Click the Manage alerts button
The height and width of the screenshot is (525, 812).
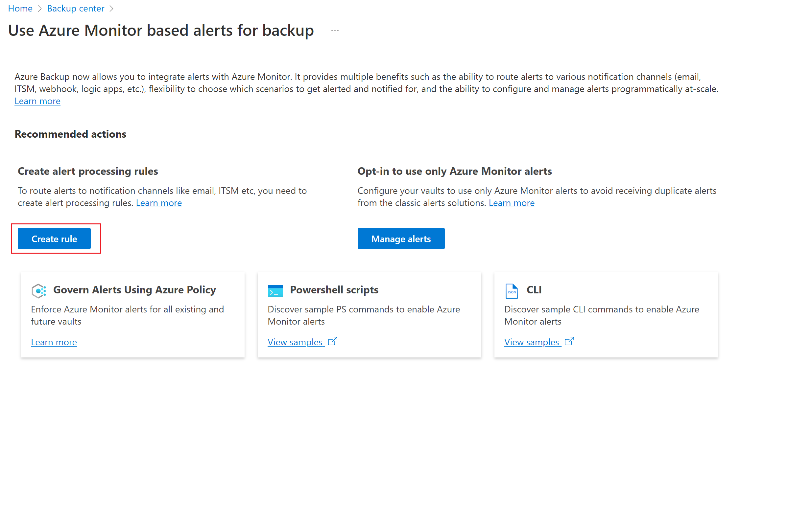coord(400,239)
